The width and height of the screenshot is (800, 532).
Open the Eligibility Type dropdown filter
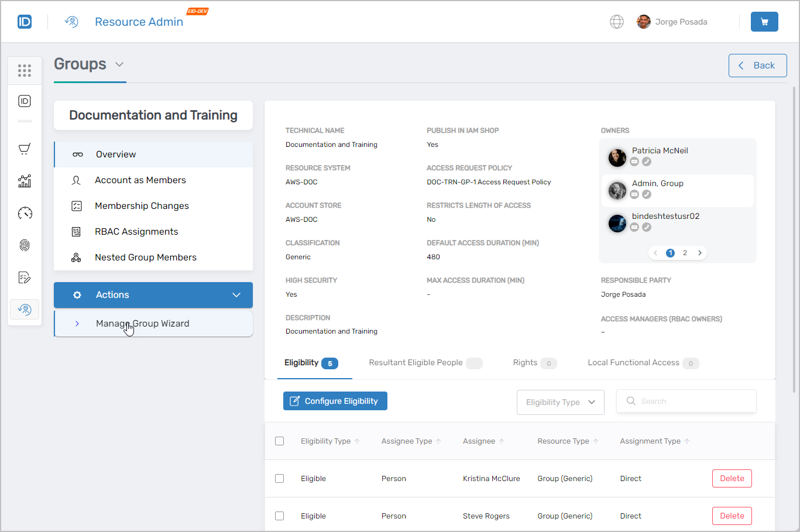pos(560,402)
